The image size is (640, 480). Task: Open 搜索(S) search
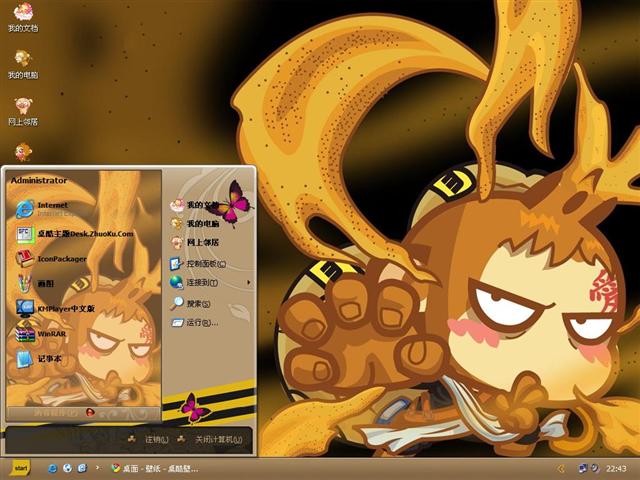191,304
